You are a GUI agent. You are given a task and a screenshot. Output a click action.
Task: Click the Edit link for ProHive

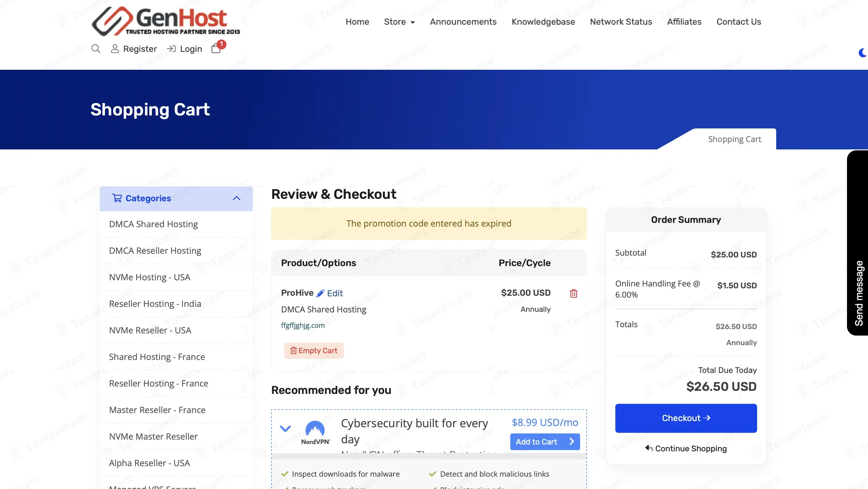(335, 293)
